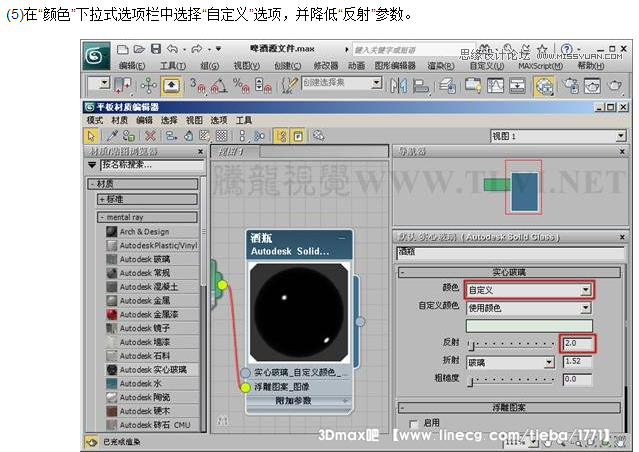Open the 渲染(R) main menu

(441, 66)
